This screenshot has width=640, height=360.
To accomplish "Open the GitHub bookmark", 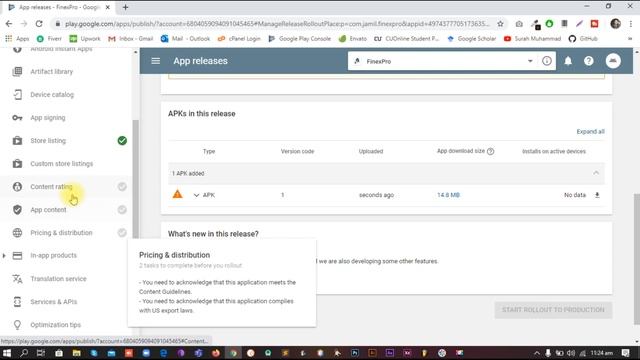I will pyautogui.click(x=583, y=38).
